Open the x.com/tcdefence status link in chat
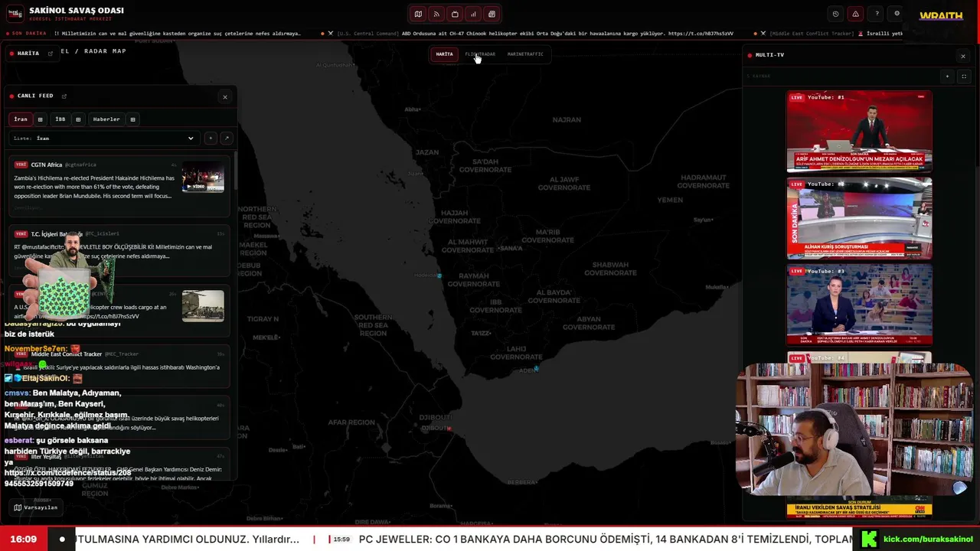Screen dimensions: 980x551 point(67,478)
